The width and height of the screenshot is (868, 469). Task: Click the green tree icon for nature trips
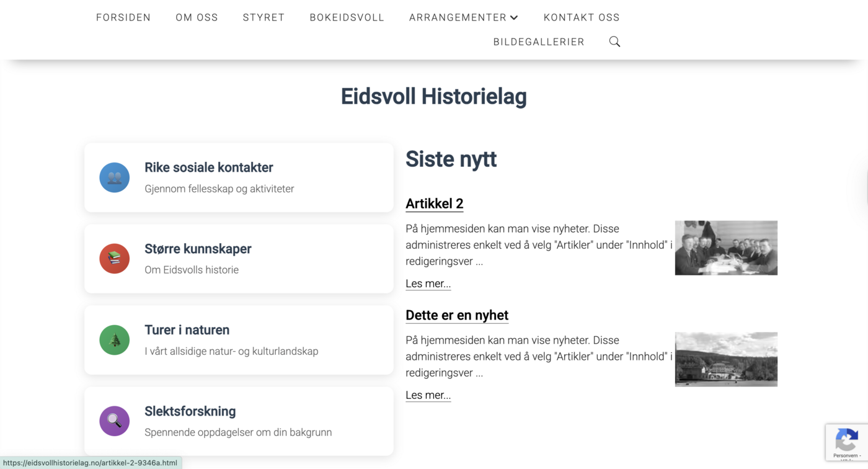(115, 340)
